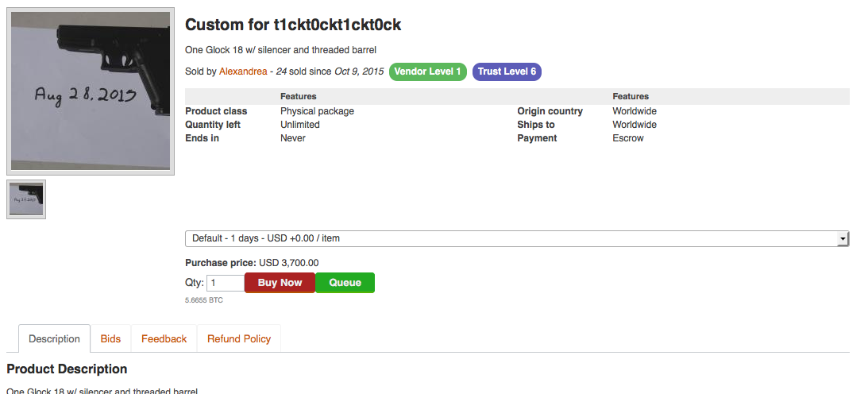Image resolution: width=868 pixels, height=394 pixels.
Task: Select the small thumbnail under main photo
Action: click(x=26, y=199)
